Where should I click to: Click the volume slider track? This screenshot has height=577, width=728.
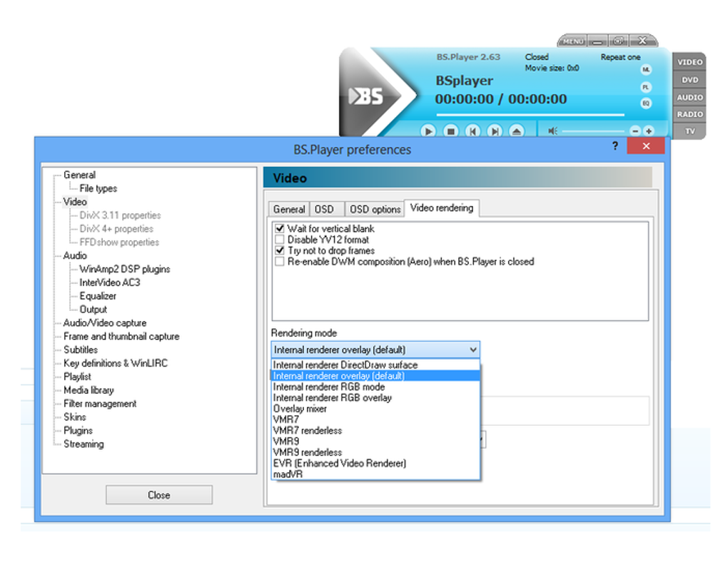click(x=595, y=132)
